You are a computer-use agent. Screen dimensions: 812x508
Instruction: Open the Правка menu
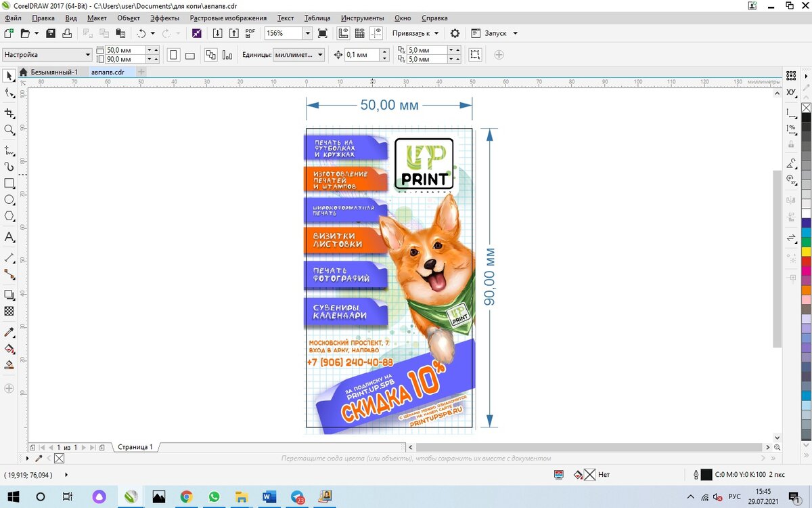(x=43, y=18)
